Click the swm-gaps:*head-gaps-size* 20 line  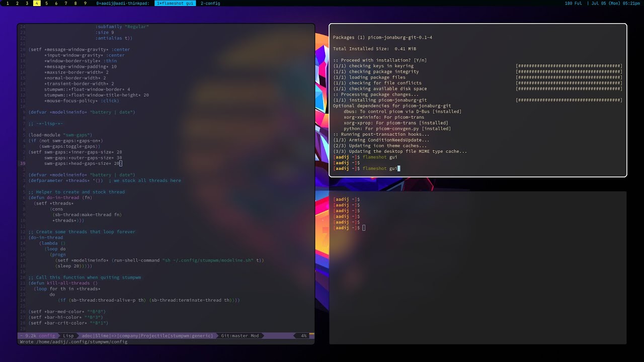point(82,163)
